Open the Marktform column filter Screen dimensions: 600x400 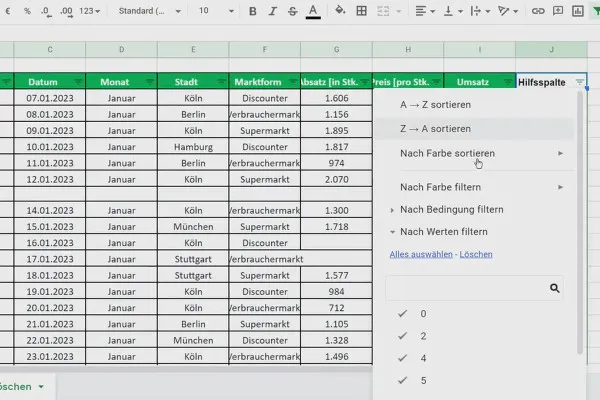point(293,82)
